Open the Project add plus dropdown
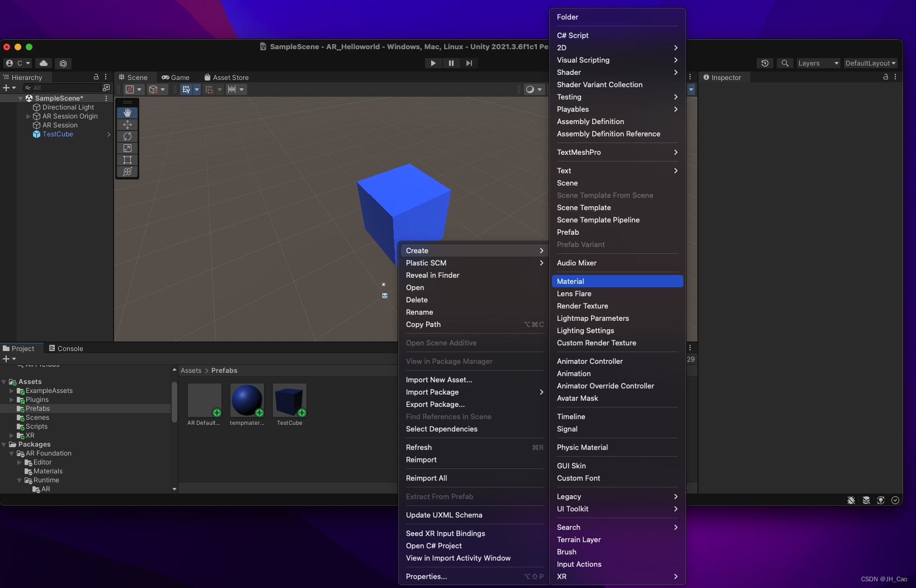The width and height of the screenshot is (916, 588). point(10,359)
